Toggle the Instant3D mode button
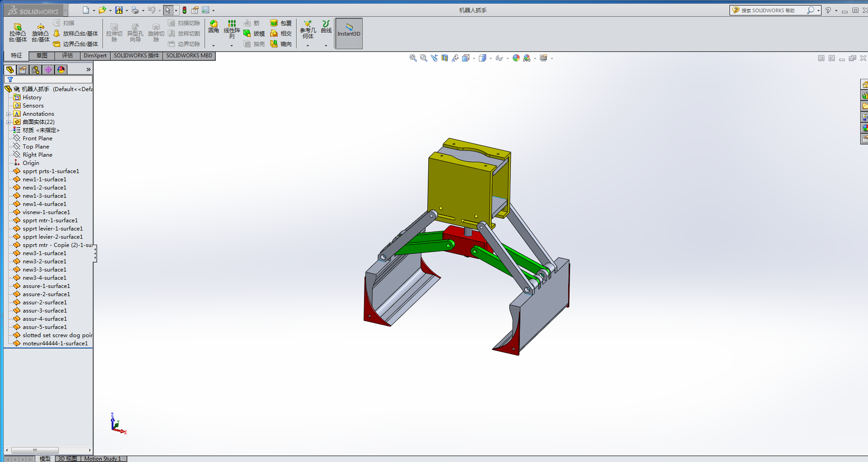Screen dimensions: 868x462 coord(349,33)
